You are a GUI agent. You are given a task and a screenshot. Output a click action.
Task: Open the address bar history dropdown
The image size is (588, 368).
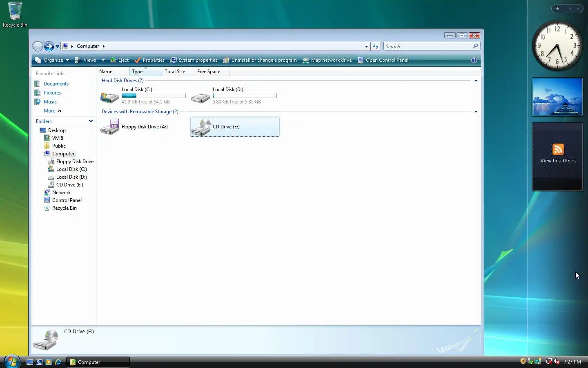click(x=366, y=47)
